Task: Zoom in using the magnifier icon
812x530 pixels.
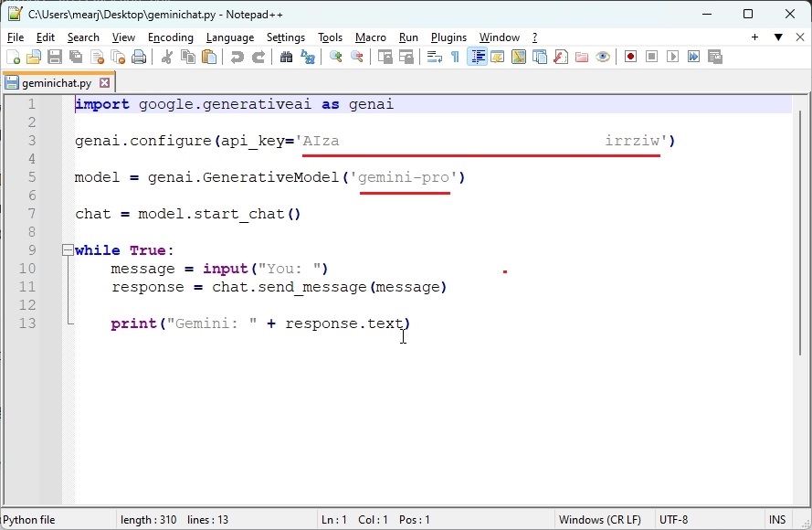Action: coord(334,56)
